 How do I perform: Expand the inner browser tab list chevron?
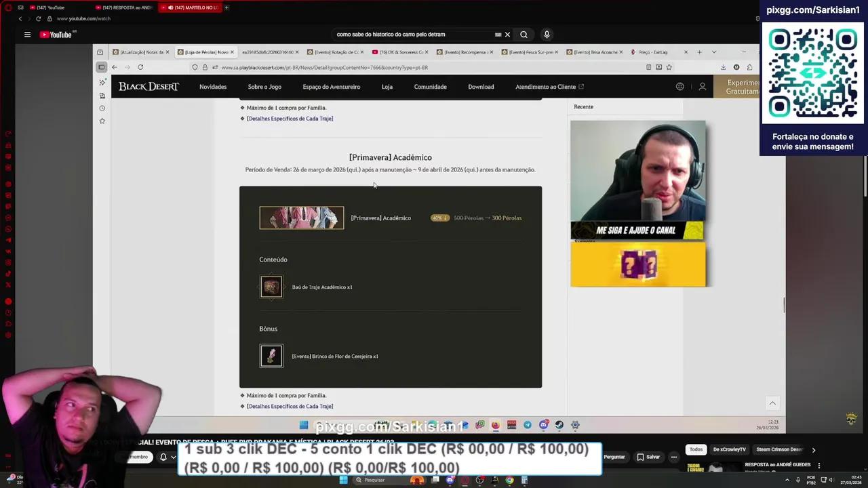[713, 52]
